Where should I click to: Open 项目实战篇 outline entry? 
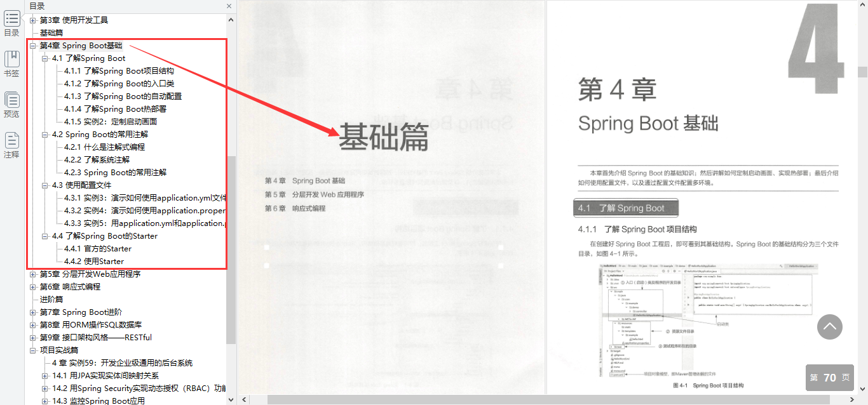point(59,350)
